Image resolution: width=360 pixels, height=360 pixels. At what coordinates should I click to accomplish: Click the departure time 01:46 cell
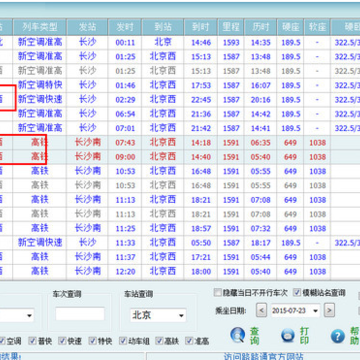pos(125,85)
